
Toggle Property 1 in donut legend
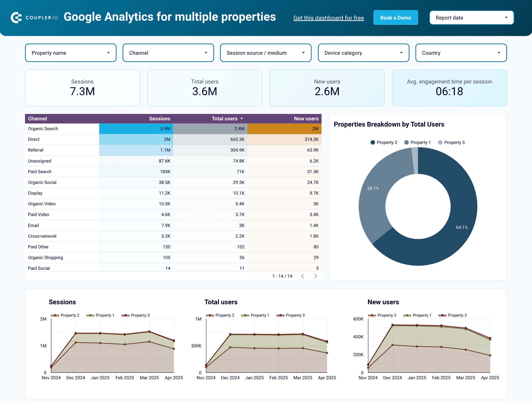[417, 143]
